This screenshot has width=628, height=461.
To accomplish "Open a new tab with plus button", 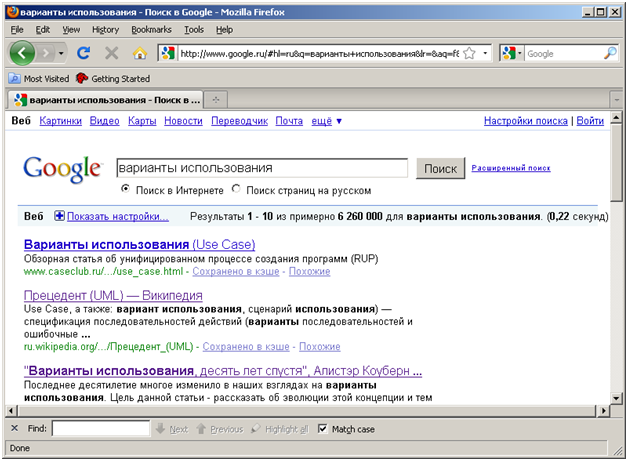I will coord(217,100).
